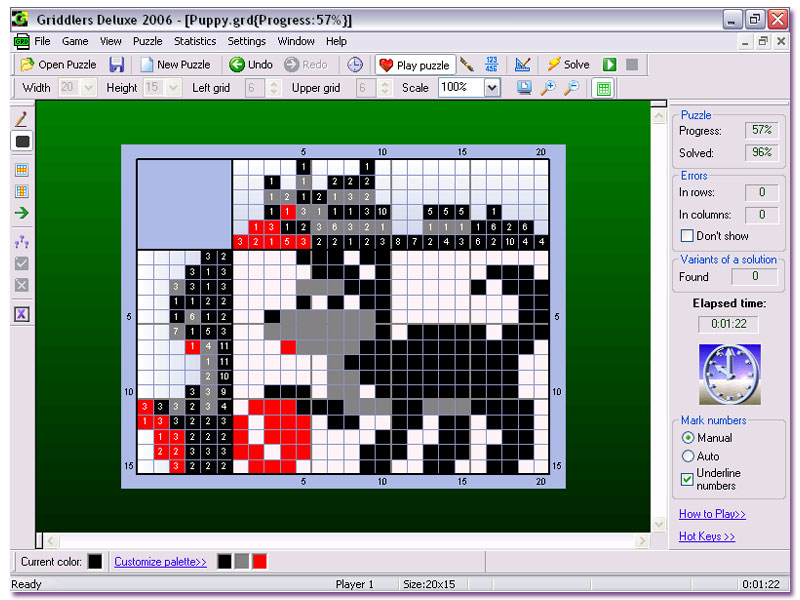Click the vertical scrollbar up arrow
The height and width of the screenshot is (600, 800).
pyautogui.click(x=659, y=116)
